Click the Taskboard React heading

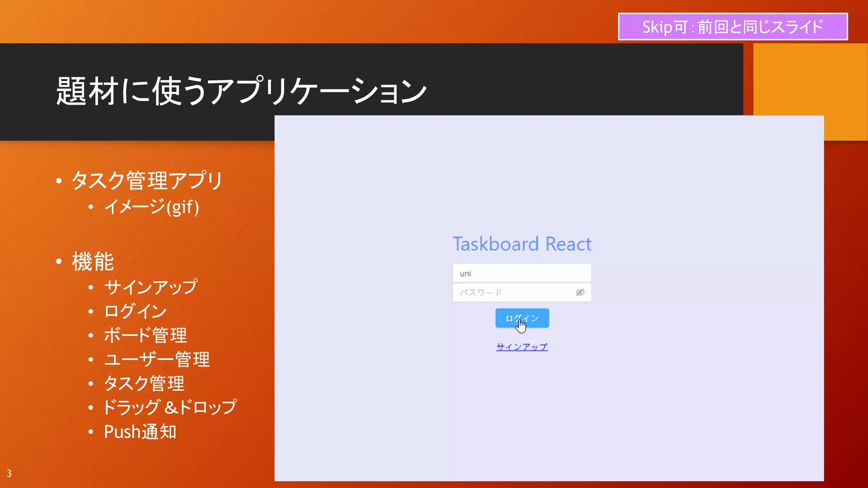[x=522, y=244]
